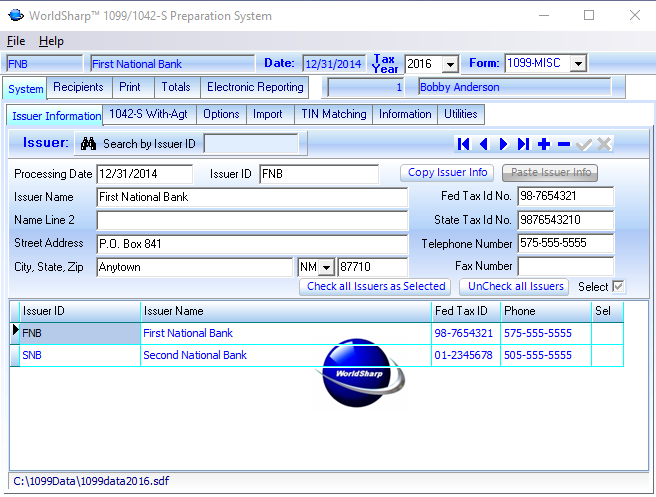Open the Electronic Reporting tab
Image resolution: width=656 pixels, height=497 pixels.
255,87
